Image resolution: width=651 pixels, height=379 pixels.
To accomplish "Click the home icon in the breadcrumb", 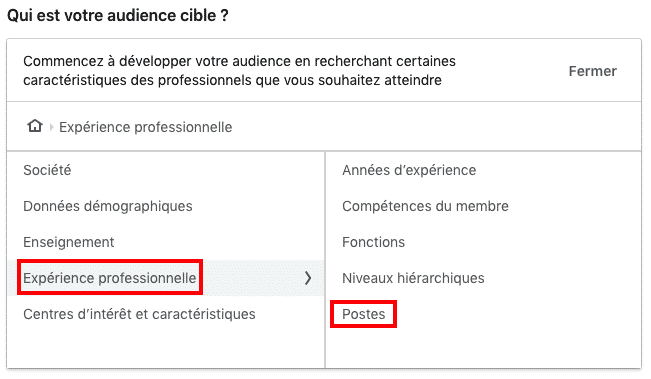I will pos(35,126).
